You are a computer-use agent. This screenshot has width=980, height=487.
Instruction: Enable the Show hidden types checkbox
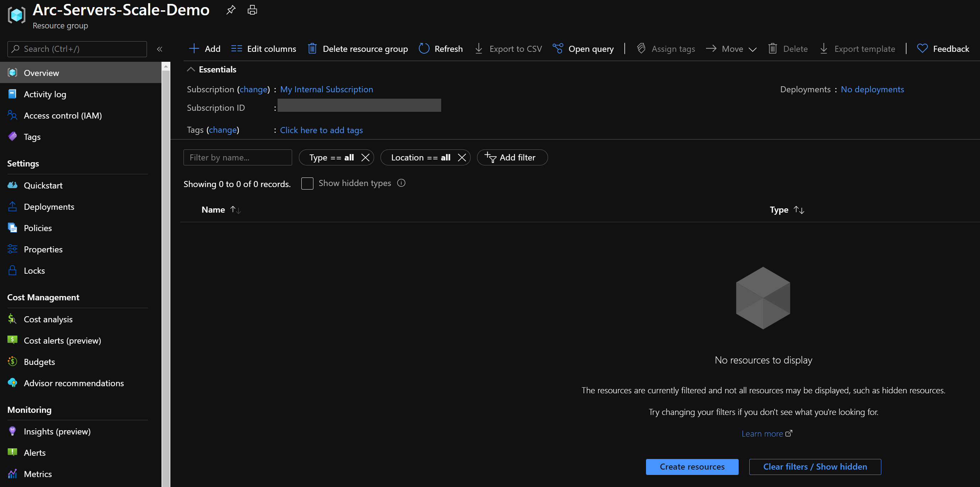[307, 184]
